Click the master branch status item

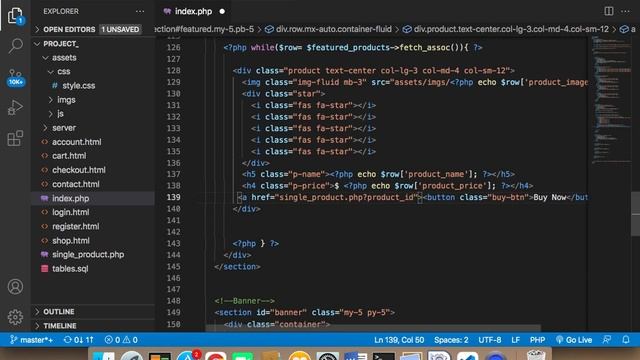(x=31, y=340)
